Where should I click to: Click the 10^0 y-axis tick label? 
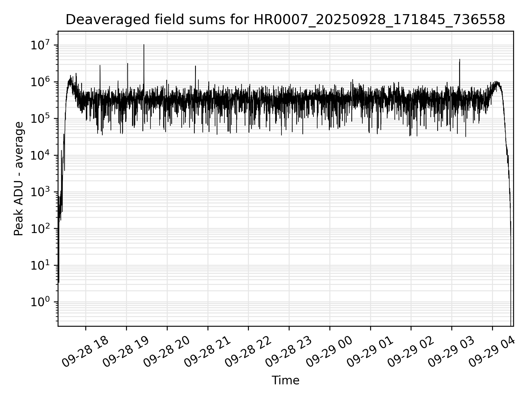point(40,302)
